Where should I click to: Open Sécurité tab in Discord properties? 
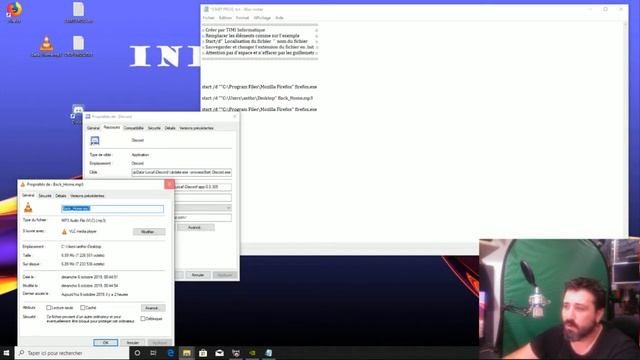pyautogui.click(x=154, y=128)
